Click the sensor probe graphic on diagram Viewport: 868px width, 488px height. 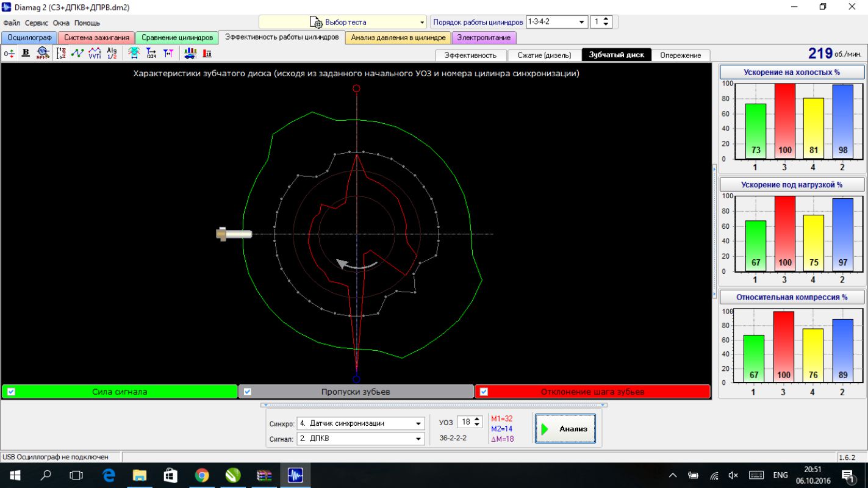click(x=234, y=234)
